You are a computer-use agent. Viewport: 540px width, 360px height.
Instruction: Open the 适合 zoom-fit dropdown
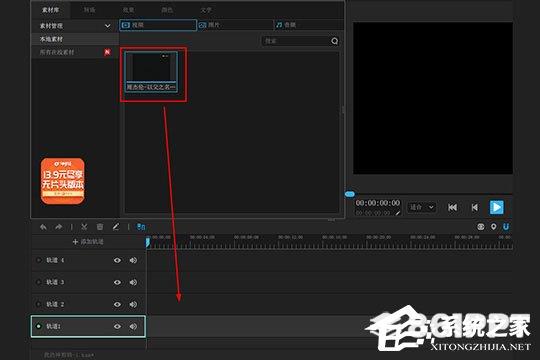422,207
